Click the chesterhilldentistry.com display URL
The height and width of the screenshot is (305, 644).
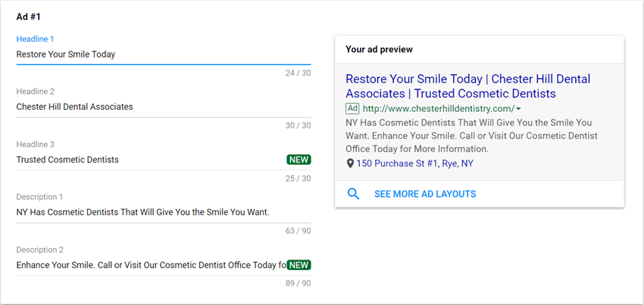tap(439, 109)
